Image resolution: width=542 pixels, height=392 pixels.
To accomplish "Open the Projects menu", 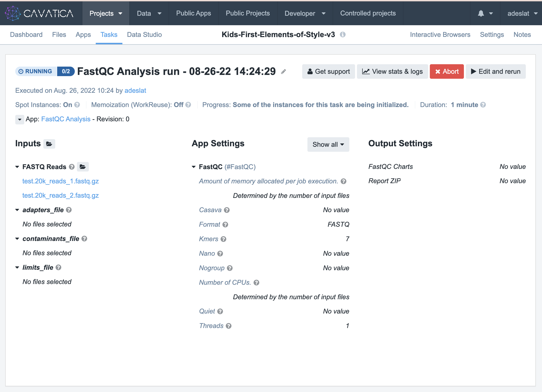I will pos(106,13).
